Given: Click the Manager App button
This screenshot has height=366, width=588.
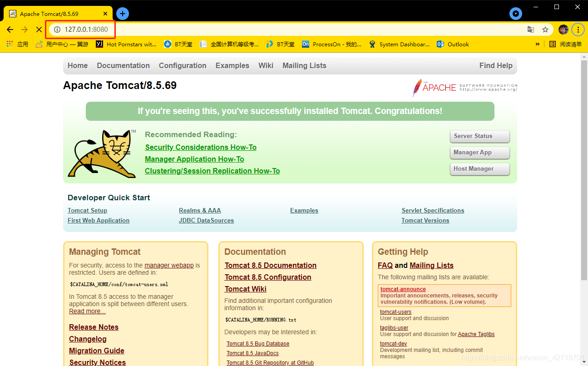Looking at the screenshot, I should tap(480, 153).
